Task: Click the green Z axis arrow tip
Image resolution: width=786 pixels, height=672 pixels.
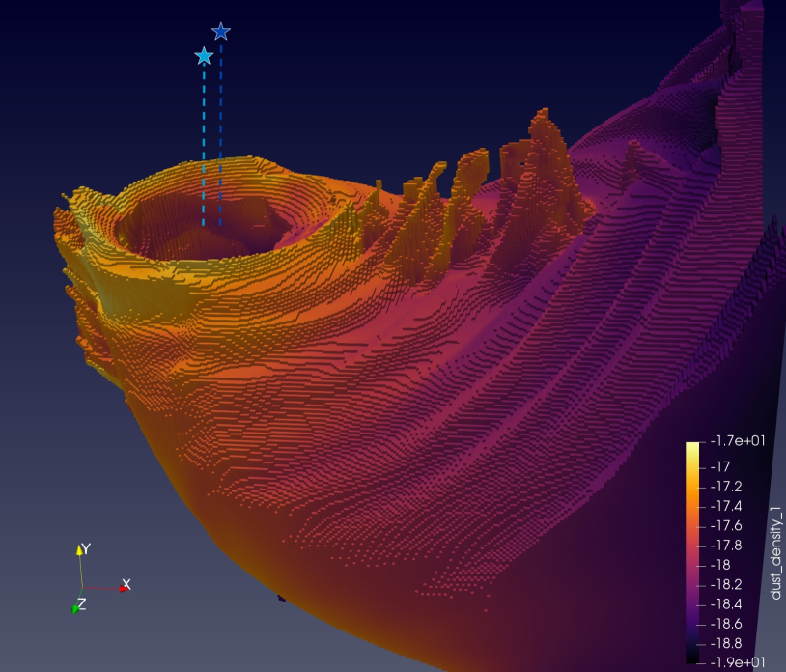Action: click(74, 608)
